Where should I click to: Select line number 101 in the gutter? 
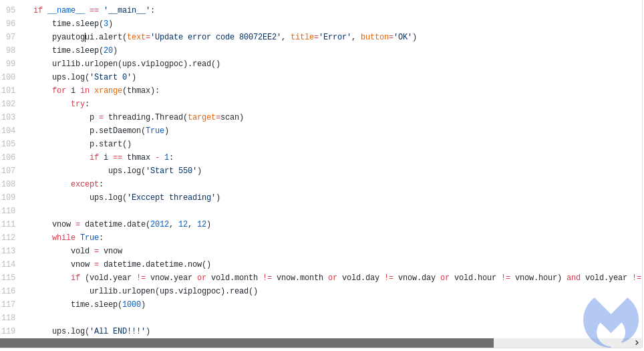(x=8, y=91)
